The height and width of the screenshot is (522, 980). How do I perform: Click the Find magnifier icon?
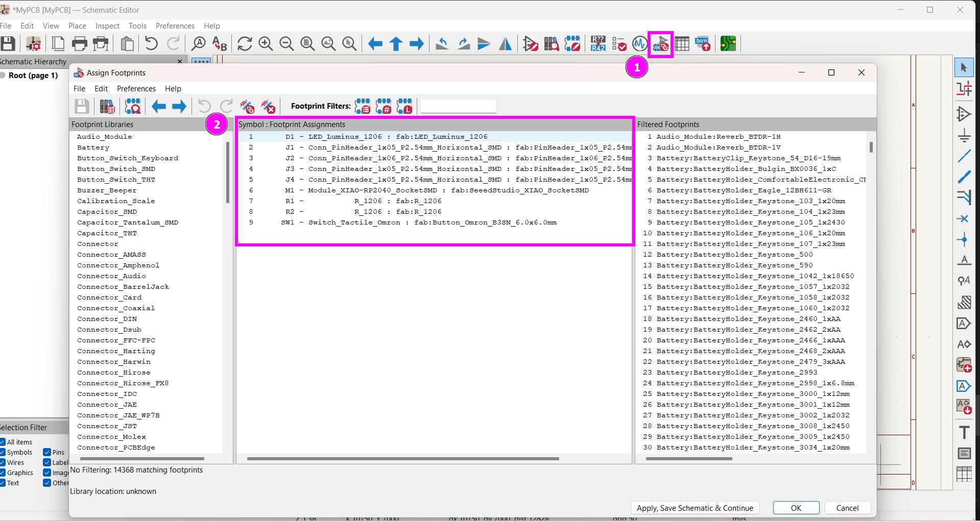coord(198,44)
